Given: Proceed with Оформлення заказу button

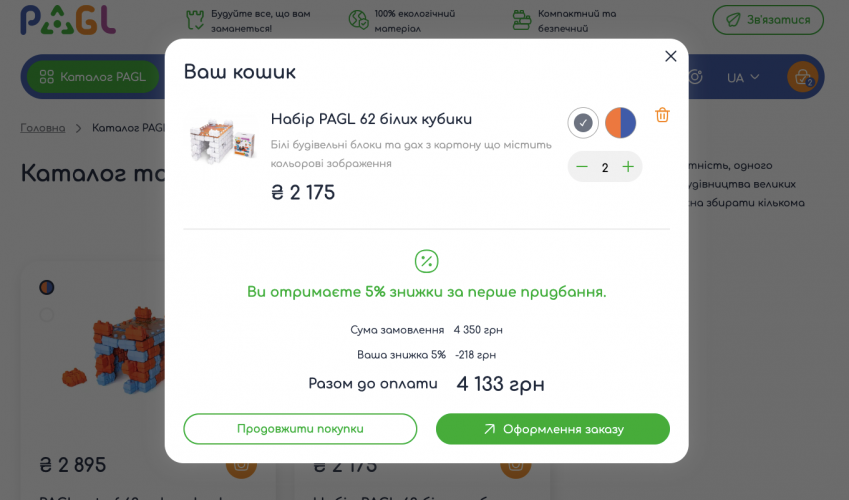Looking at the screenshot, I should [x=553, y=428].
